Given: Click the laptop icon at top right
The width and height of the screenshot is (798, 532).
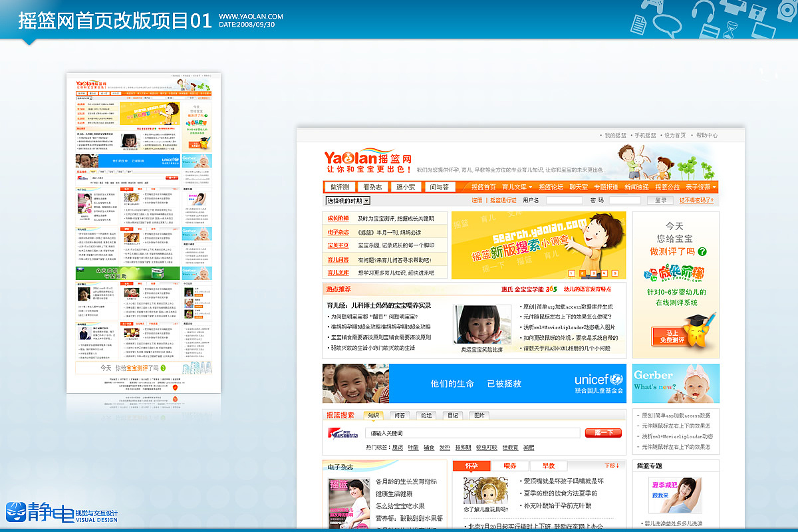Looking at the screenshot, I should [x=765, y=30].
